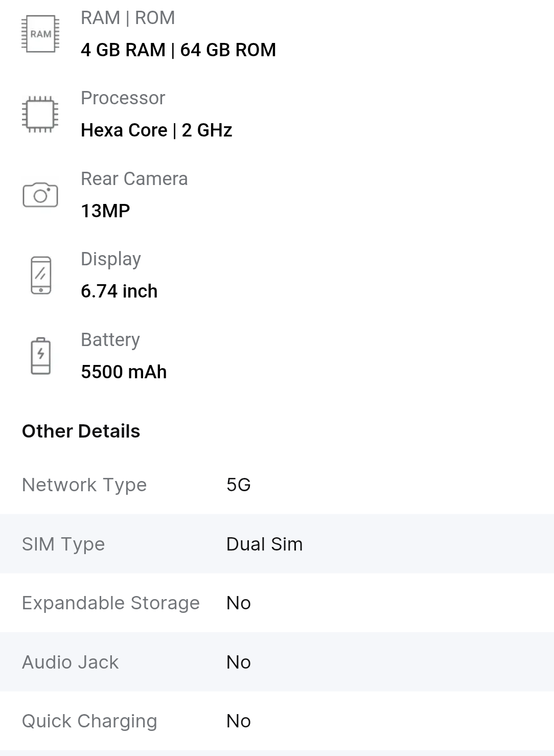
Task: Click the Battery charging icon
Action: 41,356
